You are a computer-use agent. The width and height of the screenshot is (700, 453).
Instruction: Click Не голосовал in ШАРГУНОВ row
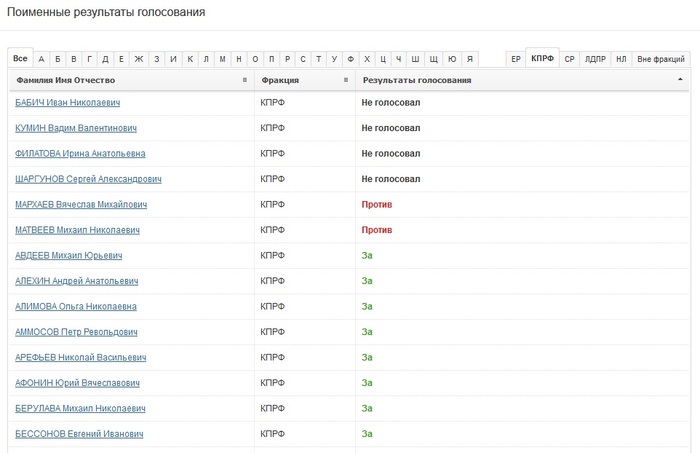coord(391,179)
